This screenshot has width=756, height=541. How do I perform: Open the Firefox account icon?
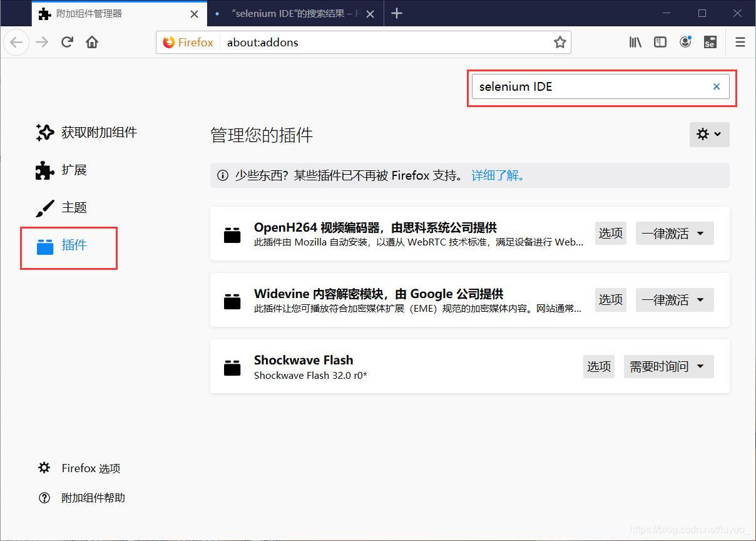tap(685, 43)
